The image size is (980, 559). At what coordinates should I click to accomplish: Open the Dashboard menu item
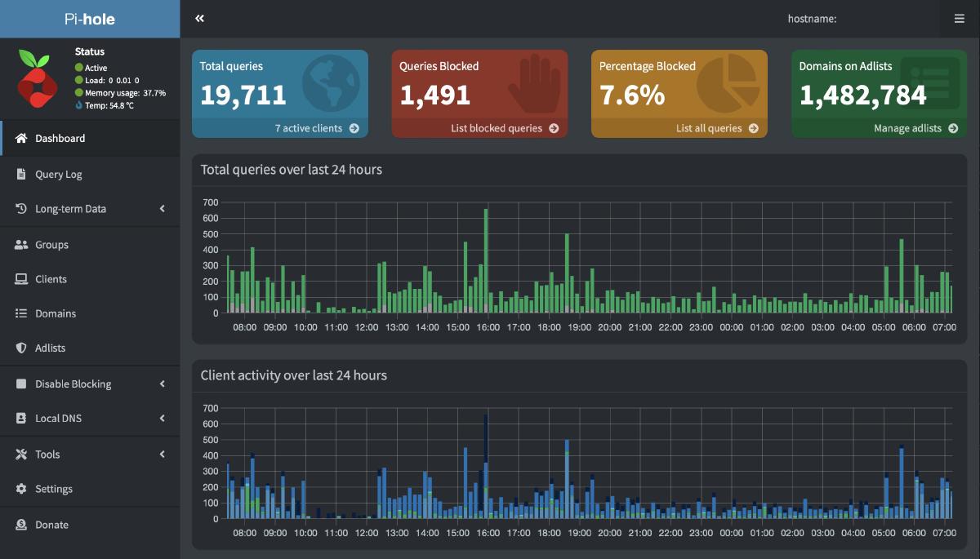90,138
